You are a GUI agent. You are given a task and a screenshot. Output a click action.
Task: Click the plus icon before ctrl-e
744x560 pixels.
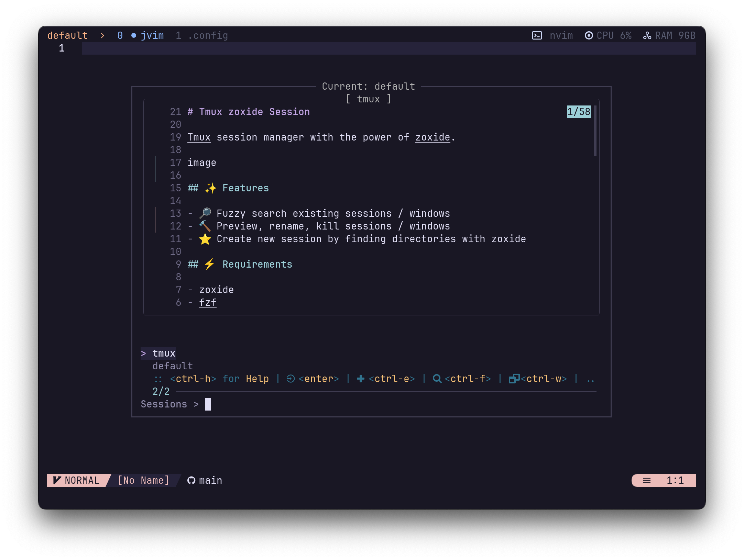[360, 379]
